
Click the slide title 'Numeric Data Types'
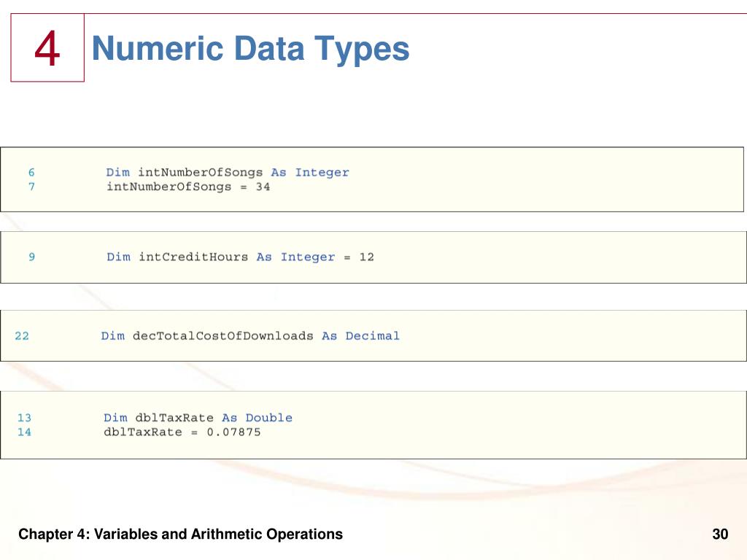251,49
